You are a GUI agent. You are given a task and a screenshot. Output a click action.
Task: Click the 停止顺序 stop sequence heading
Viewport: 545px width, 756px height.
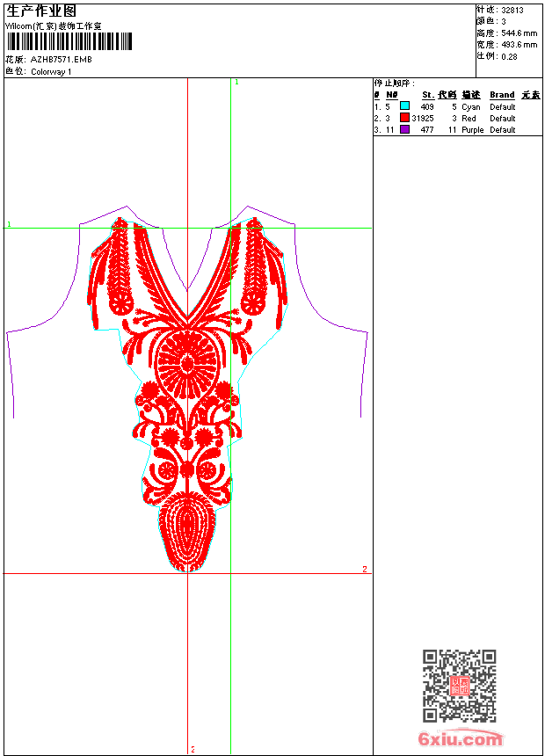[394, 84]
